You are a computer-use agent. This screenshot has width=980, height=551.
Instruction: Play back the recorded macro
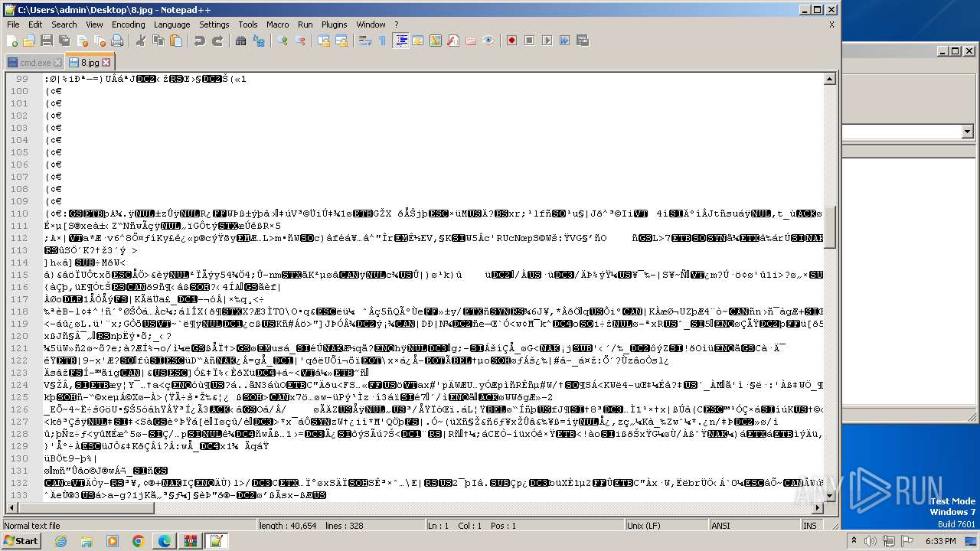pos(547,41)
